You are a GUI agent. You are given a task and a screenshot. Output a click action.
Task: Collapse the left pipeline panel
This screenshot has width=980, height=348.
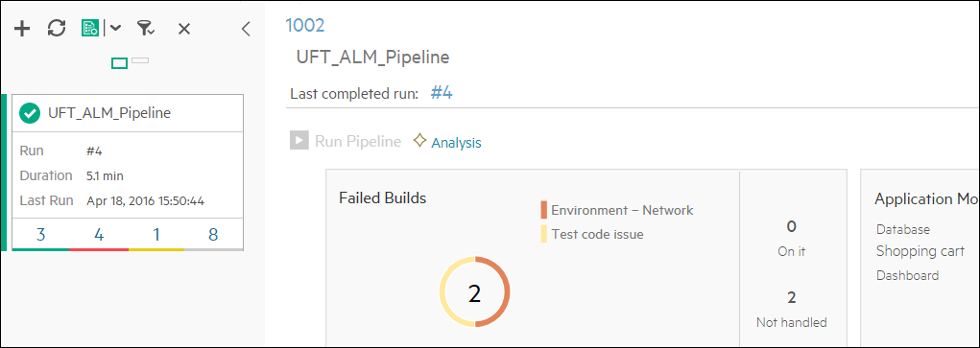pyautogui.click(x=247, y=29)
